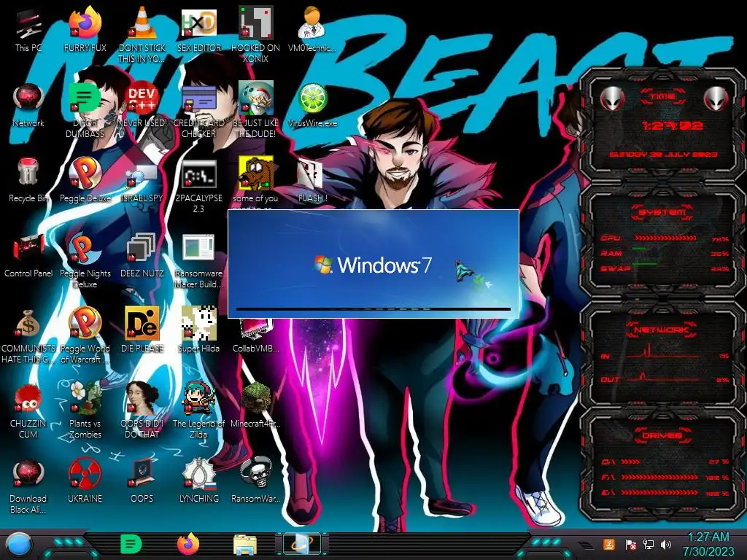Open the Scooby-Doo 'some of you' shortcut

pyautogui.click(x=256, y=181)
